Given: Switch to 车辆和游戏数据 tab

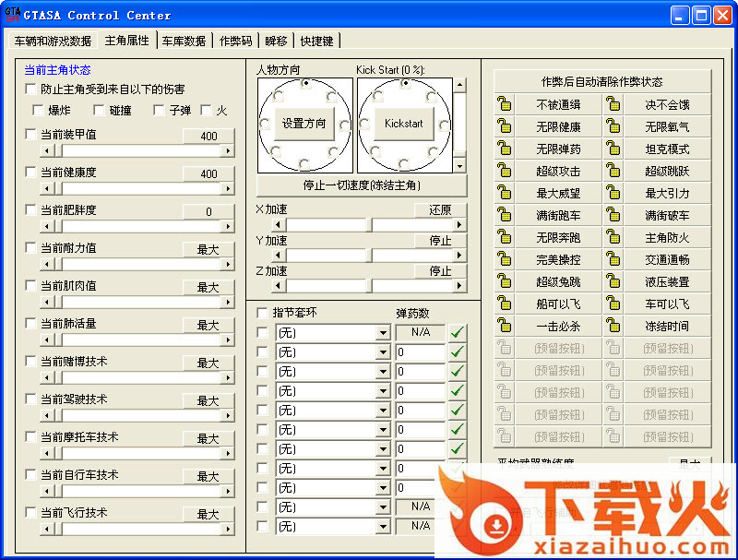Looking at the screenshot, I should click(53, 41).
